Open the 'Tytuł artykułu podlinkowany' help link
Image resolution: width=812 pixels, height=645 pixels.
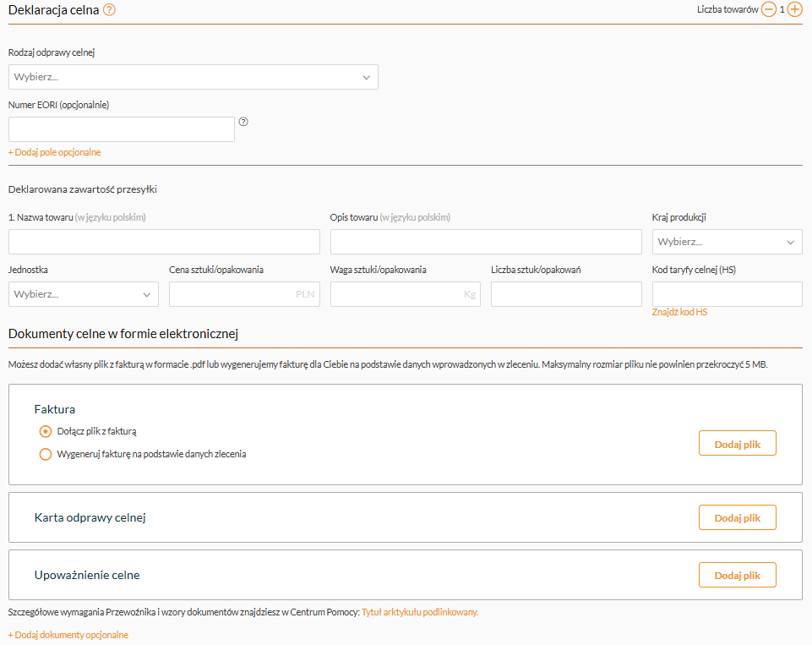click(x=419, y=612)
